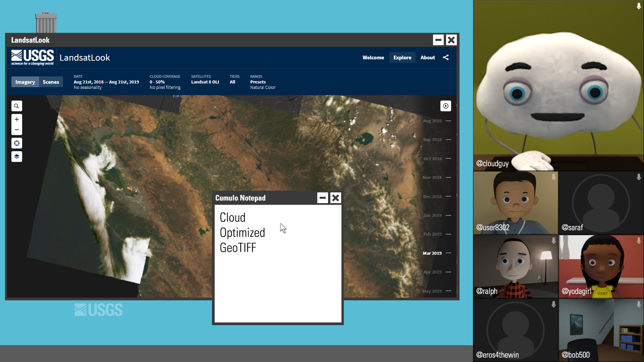Open the Welcome tab
The width and height of the screenshot is (644, 362).
[x=373, y=58]
